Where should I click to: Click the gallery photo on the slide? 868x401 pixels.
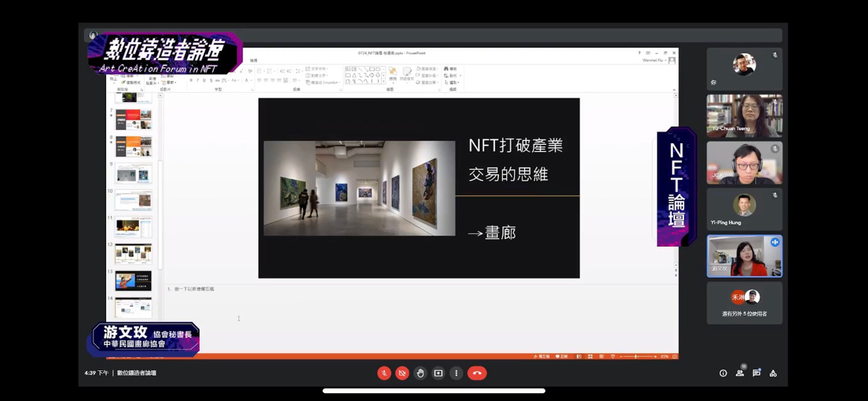coord(359,188)
